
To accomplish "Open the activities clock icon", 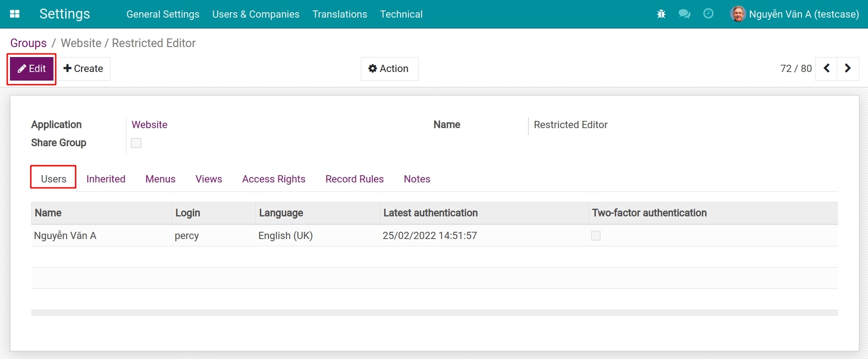I will coord(708,14).
